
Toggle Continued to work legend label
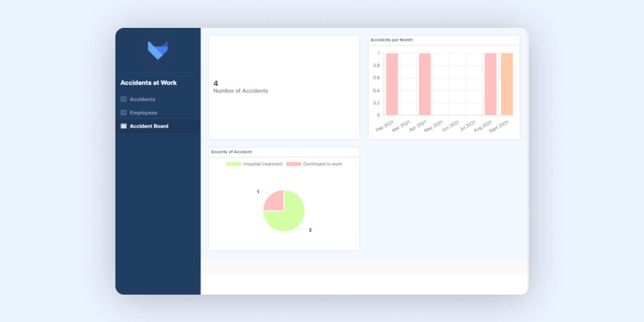click(322, 164)
